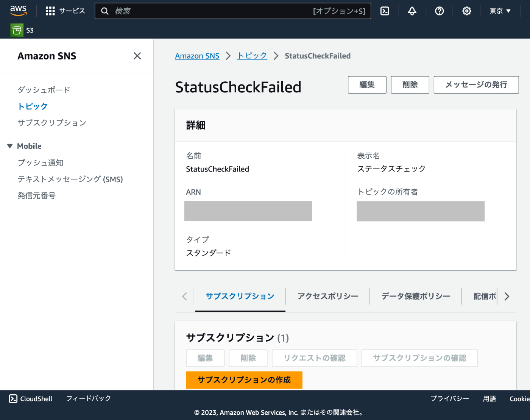530x420 pixels.
Task: Open the S3 bucket shortcut icon
Action: [17, 30]
